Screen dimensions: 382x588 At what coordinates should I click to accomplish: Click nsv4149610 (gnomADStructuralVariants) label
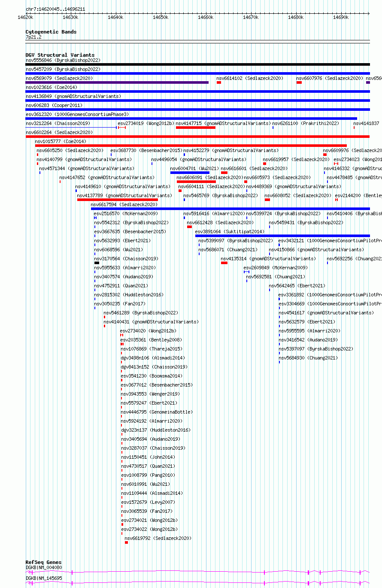pos(123,186)
